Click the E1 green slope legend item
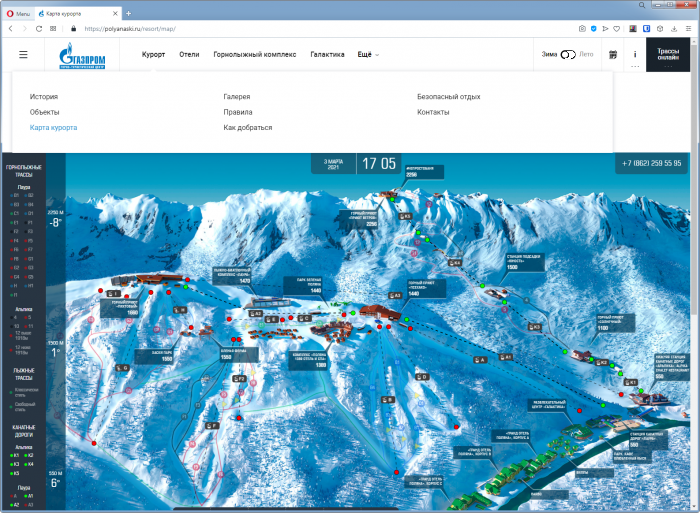 click(x=15, y=222)
